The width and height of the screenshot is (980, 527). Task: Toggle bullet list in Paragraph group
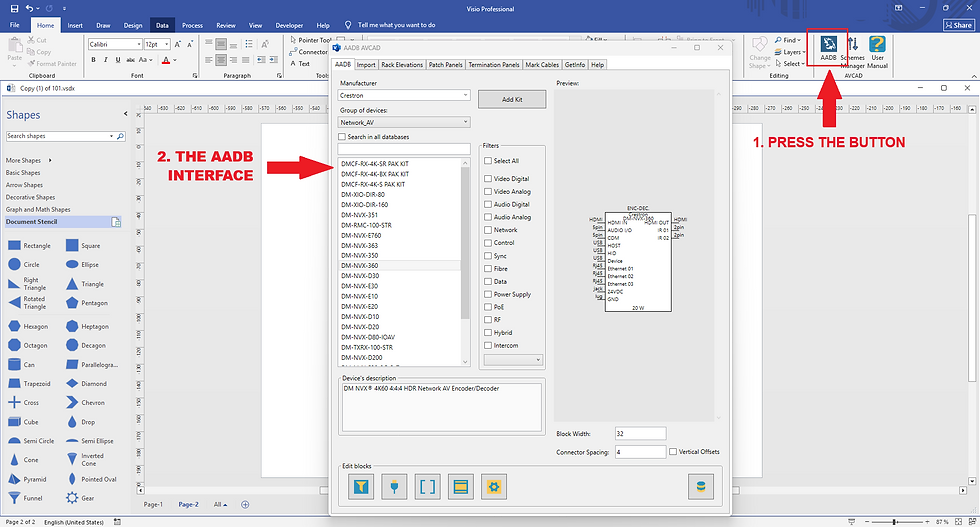pos(249,44)
